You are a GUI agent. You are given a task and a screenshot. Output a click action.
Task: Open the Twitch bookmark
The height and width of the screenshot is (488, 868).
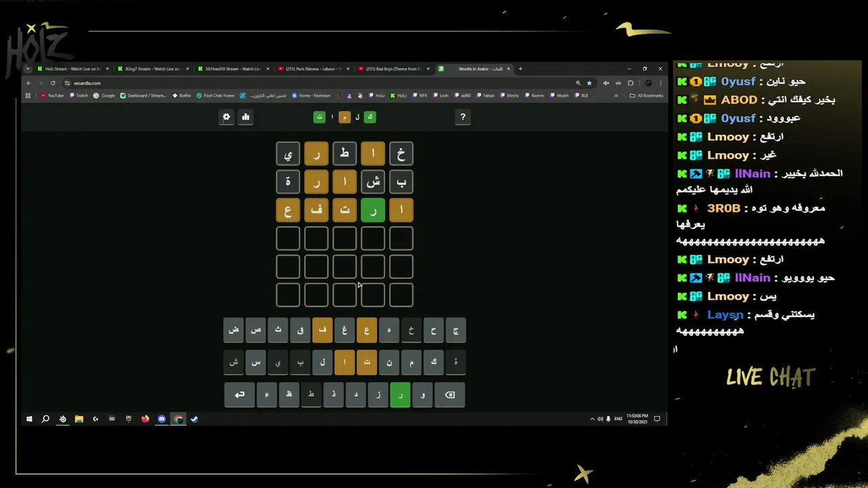point(79,96)
